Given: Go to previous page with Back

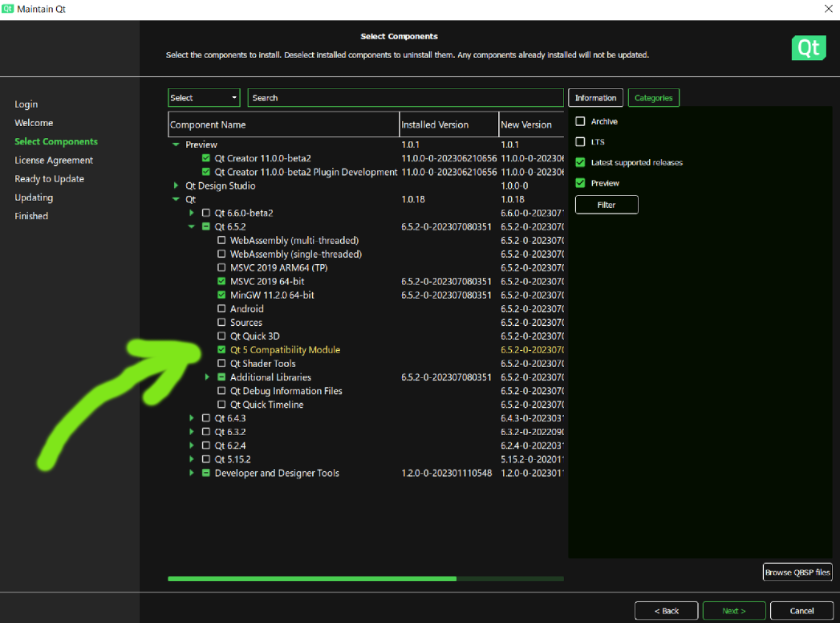Looking at the screenshot, I should click(666, 611).
